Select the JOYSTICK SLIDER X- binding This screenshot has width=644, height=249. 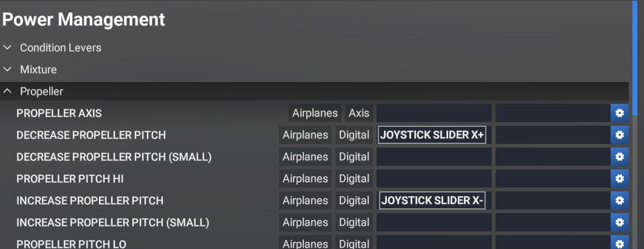(x=432, y=200)
